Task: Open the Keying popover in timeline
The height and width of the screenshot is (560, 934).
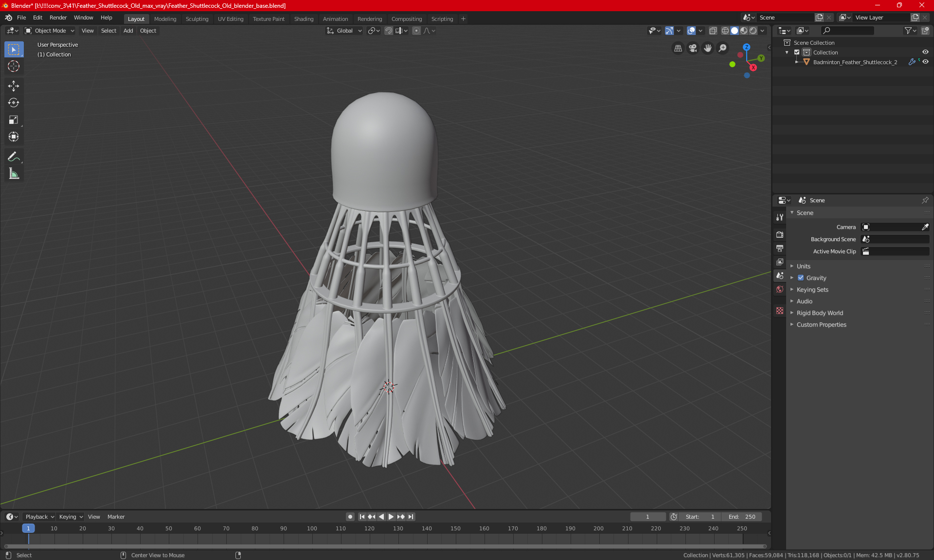Action: pyautogui.click(x=71, y=517)
